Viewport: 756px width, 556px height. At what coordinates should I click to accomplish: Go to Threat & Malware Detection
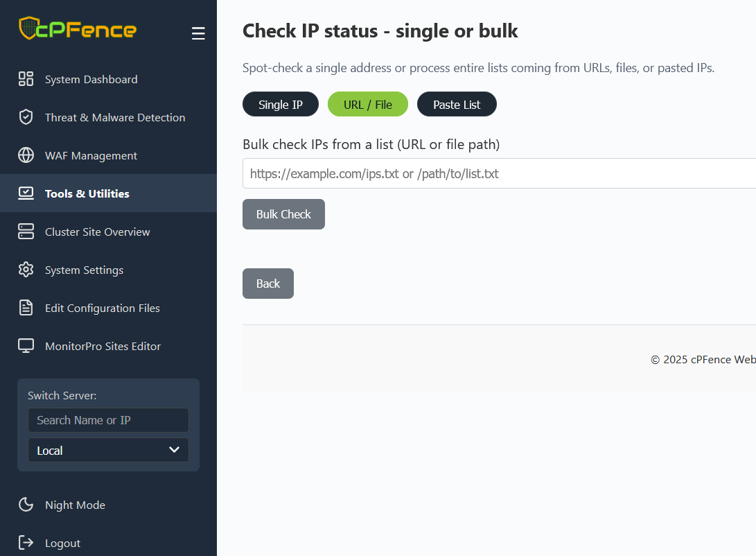click(109, 117)
